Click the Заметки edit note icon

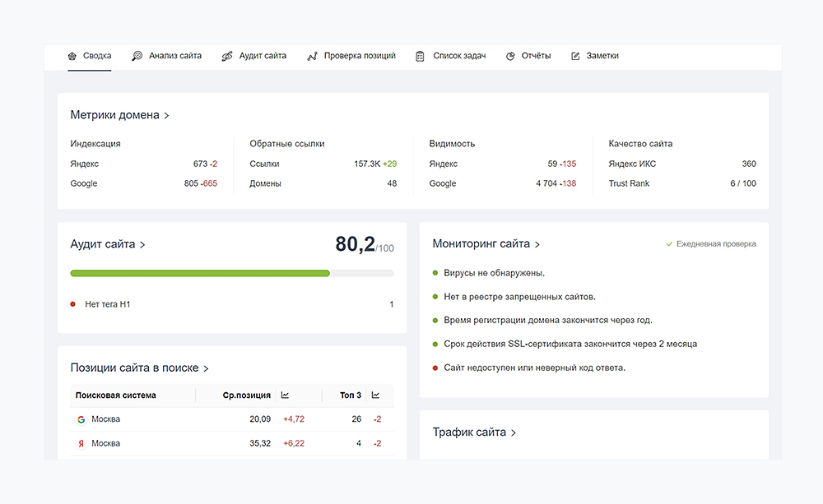point(575,56)
